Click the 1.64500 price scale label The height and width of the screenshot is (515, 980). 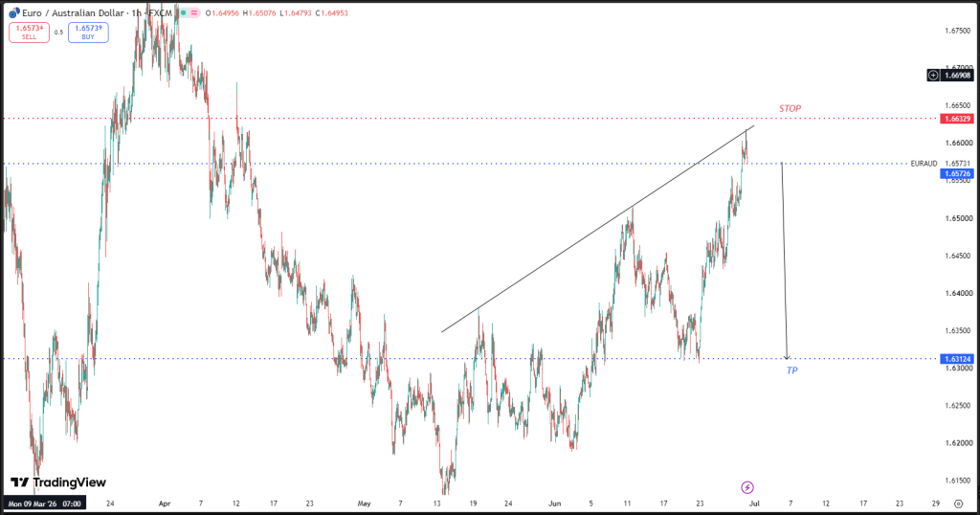tap(958, 256)
